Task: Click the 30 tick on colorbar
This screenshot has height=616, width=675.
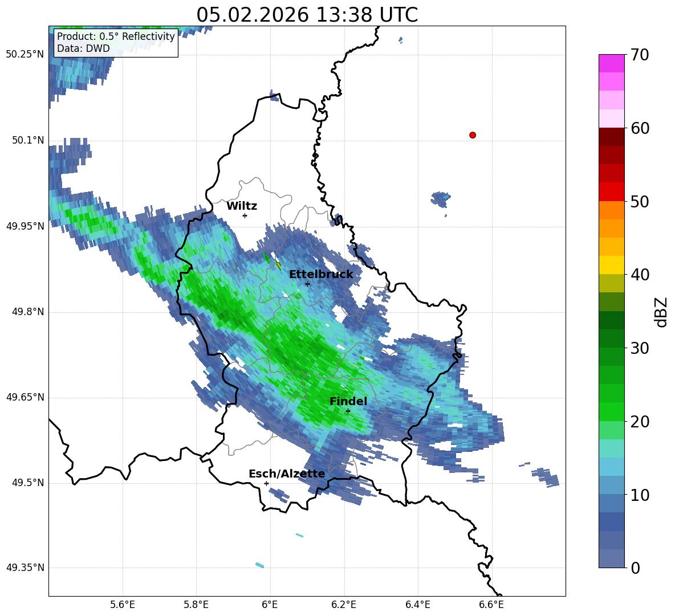Action: coord(640,348)
